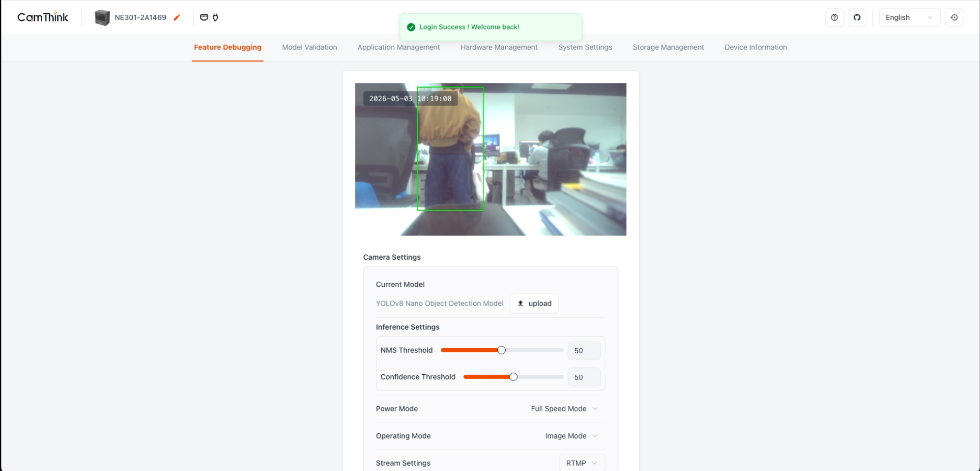This screenshot has width=980, height=471.
Task: Click the NE301 device thumbnail icon
Action: 102,18
